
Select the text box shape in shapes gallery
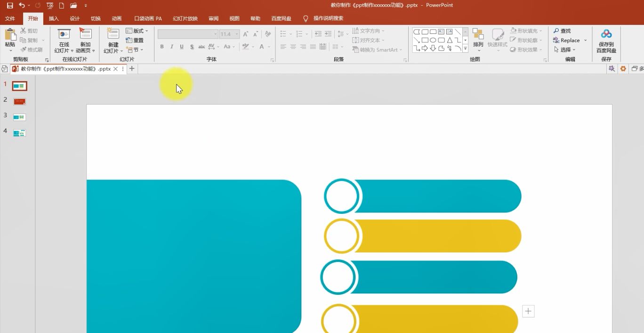pos(441,32)
